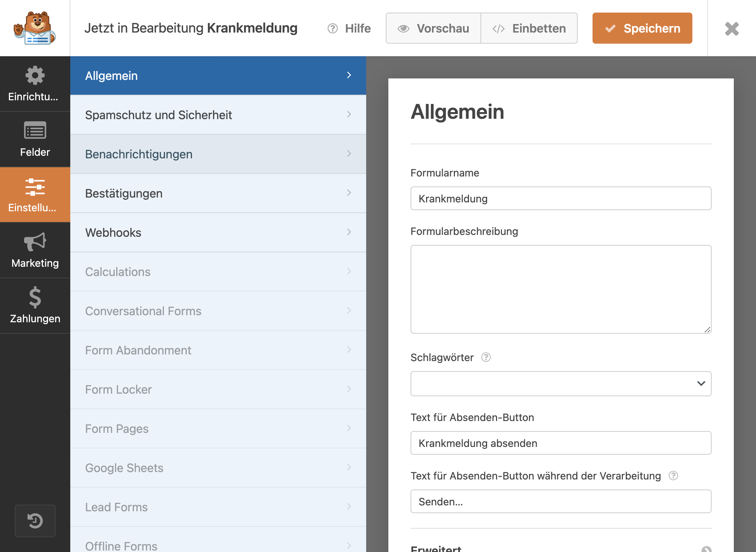Open the Felder fields section
This screenshot has width=756, height=552.
[x=35, y=139]
